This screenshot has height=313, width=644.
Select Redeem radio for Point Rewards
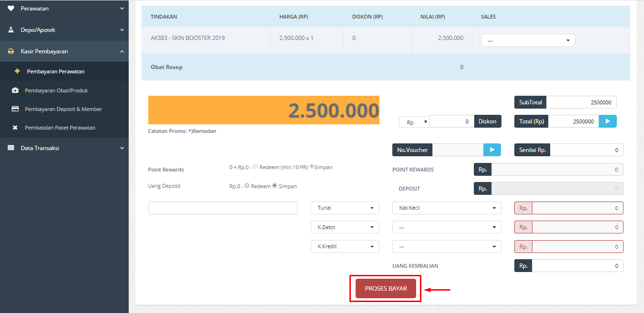pyautogui.click(x=256, y=167)
